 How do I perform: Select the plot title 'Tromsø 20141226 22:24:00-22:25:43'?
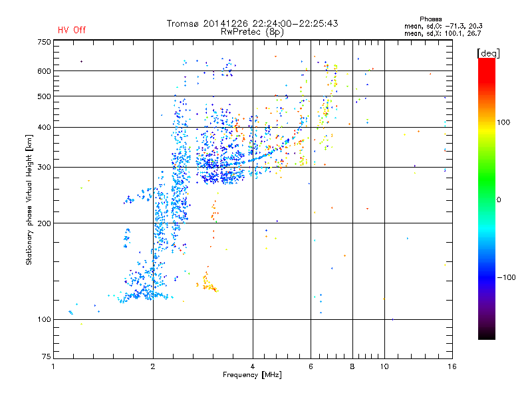(x=253, y=23)
